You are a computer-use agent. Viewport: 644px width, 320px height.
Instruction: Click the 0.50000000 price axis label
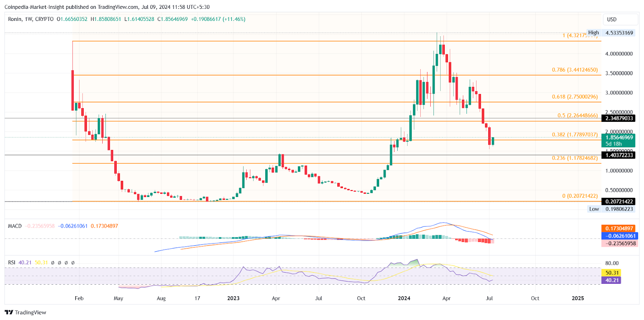coord(619,190)
